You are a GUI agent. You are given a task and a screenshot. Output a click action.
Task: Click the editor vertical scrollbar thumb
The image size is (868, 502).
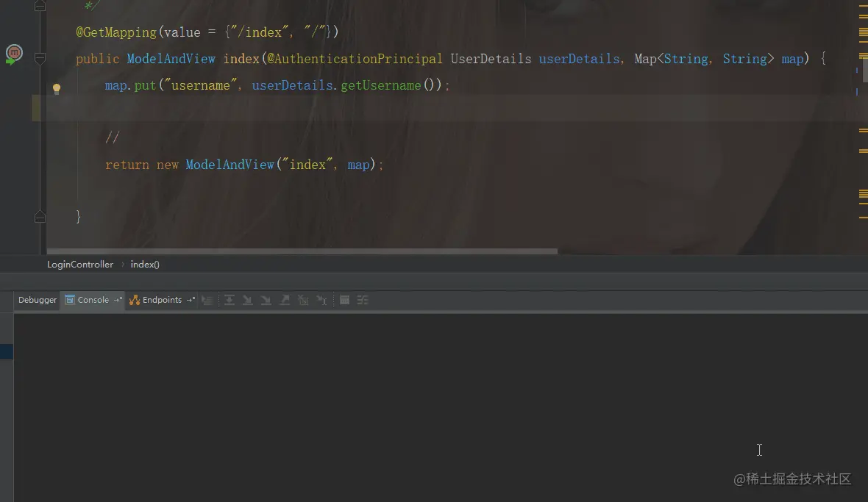[864, 72]
